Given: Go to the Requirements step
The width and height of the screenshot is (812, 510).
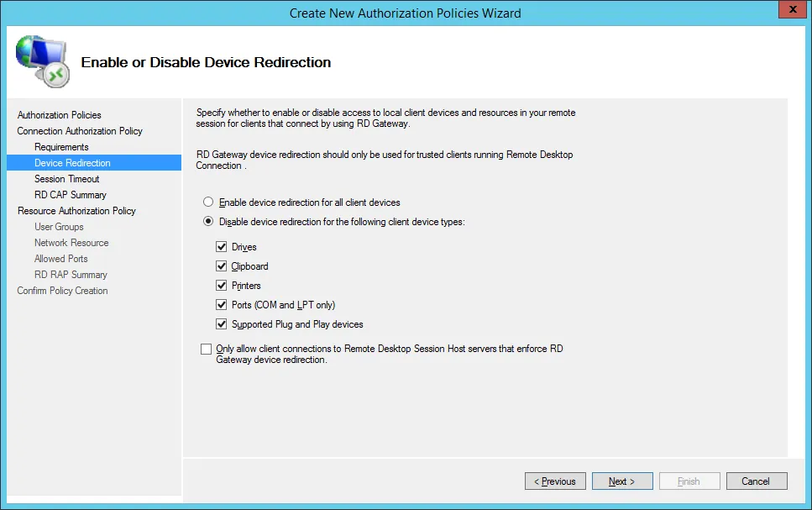Looking at the screenshot, I should pyautogui.click(x=61, y=147).
